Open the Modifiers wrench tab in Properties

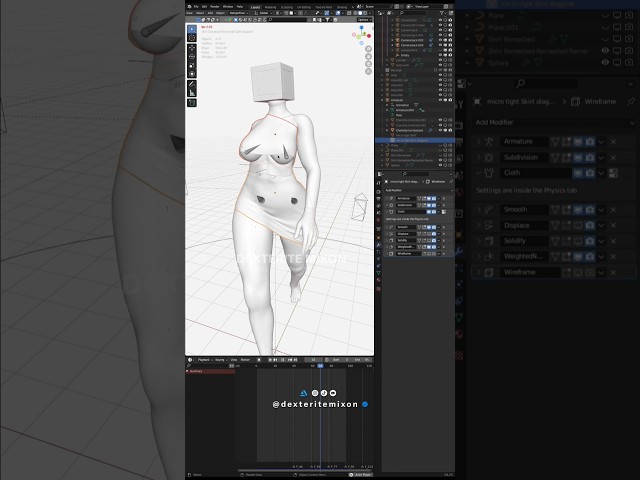point(378,245)
